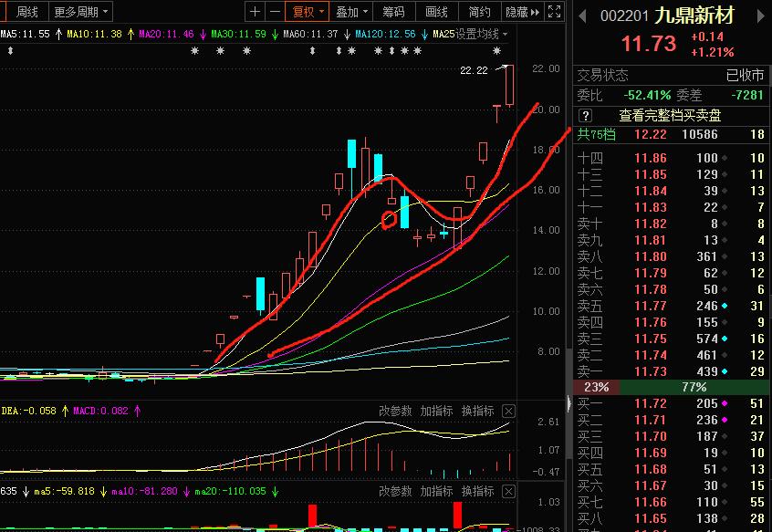This screenshot has height=532, width=772.
Task: Click the side panel collapse handle arrow
Action: click(569, 403)
